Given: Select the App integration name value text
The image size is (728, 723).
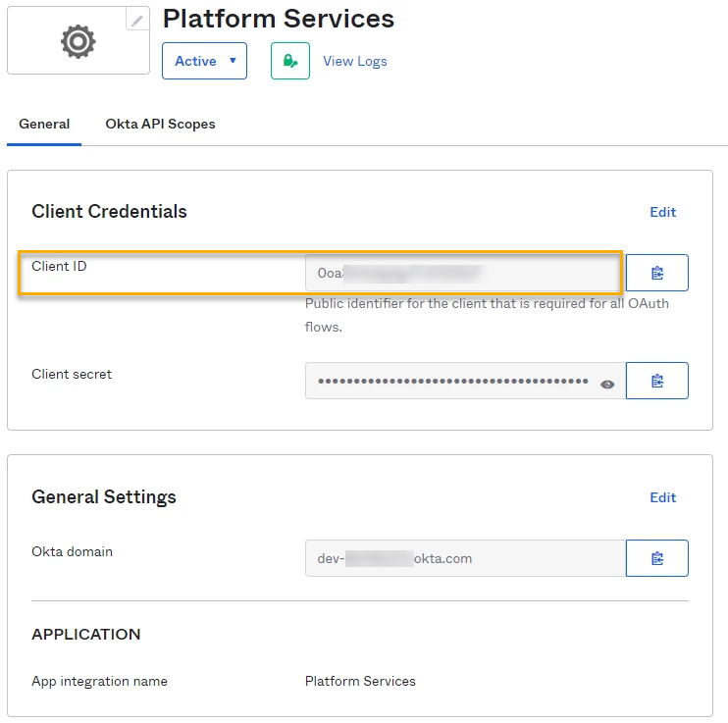Looking at the screenshot, I should [360, 681].
